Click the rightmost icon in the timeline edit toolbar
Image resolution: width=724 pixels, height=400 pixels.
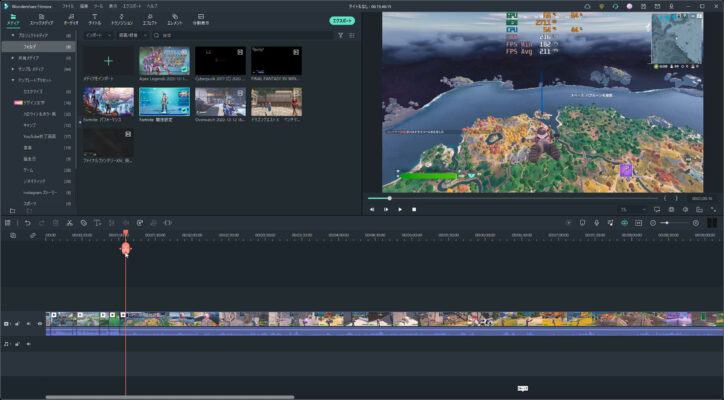(168, 223)
